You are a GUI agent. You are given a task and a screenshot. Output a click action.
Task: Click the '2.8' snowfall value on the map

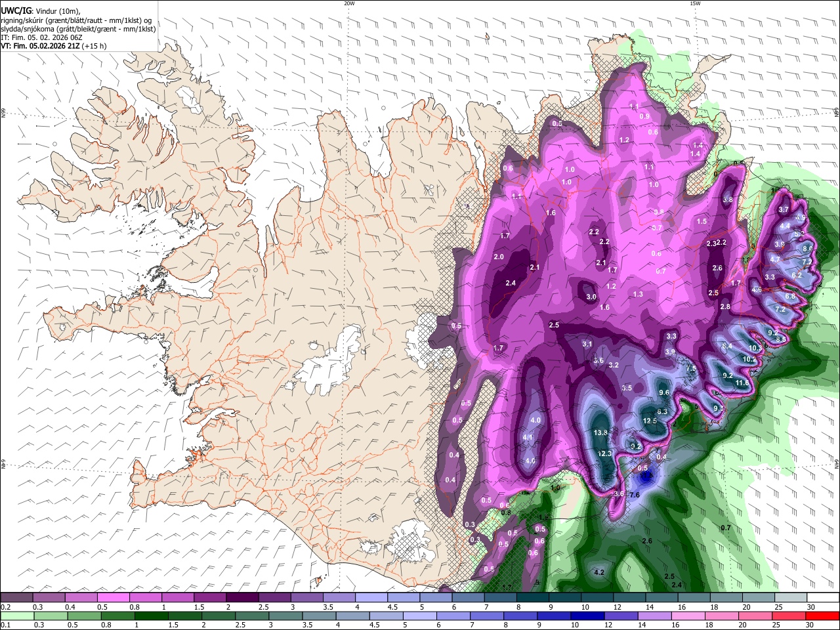(725, 306)
